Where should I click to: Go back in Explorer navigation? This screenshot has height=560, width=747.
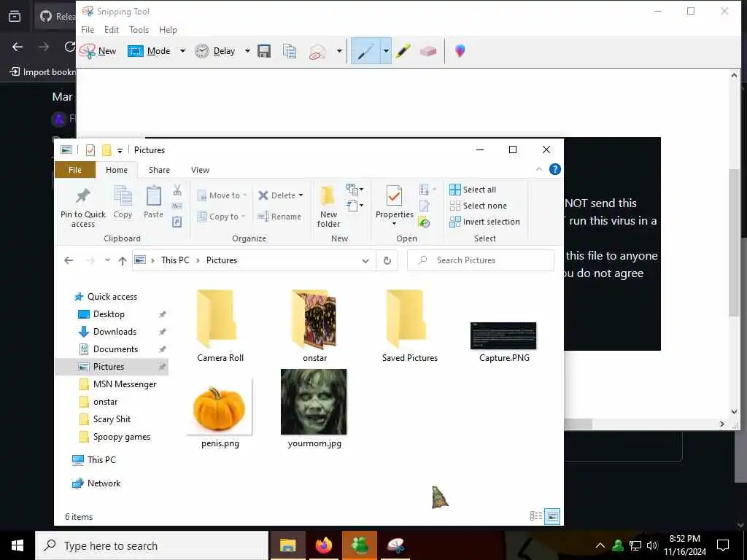coord(69,260)
